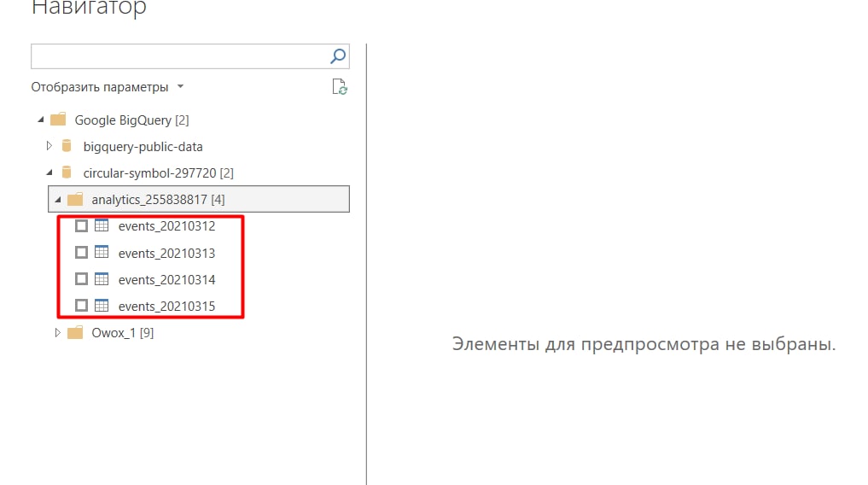Screen dimensions: 868x485
Task: Click table icon of events_20210315
Action: (102, 305)
